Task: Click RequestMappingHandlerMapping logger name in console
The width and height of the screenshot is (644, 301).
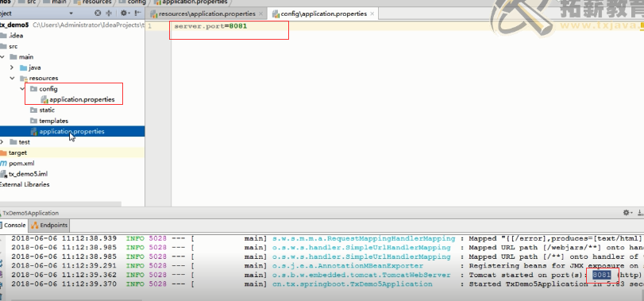Action: point(364,238)
